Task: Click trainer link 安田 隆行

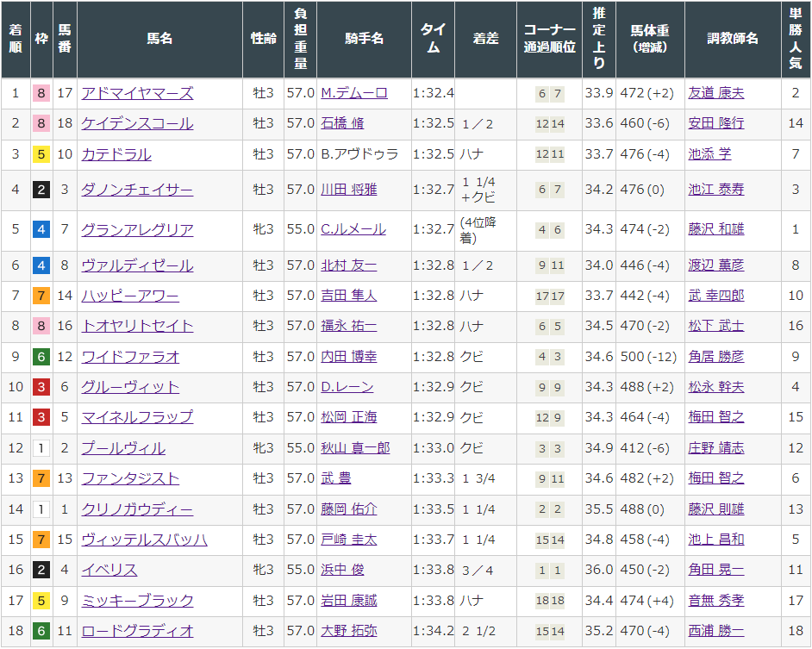Action: point(716,123)
